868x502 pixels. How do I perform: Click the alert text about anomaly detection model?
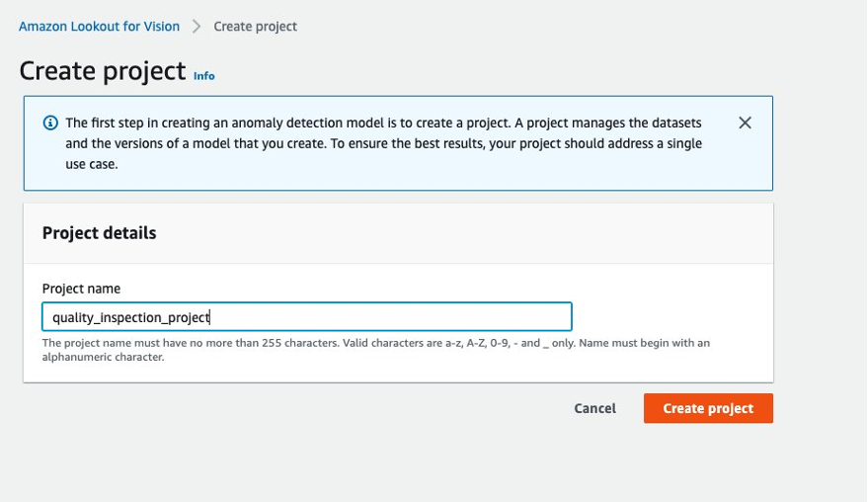point(383,124)
